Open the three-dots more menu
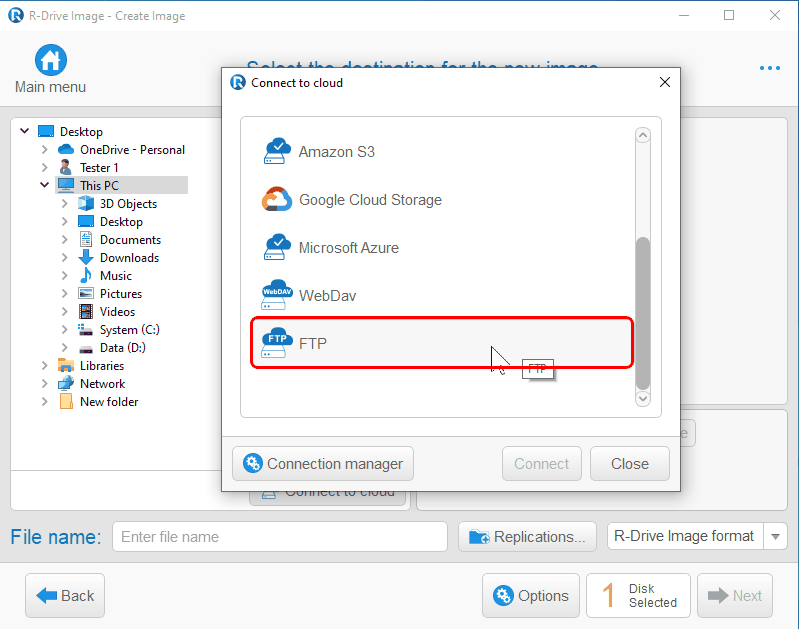799x629 pixels. (769, 68)
